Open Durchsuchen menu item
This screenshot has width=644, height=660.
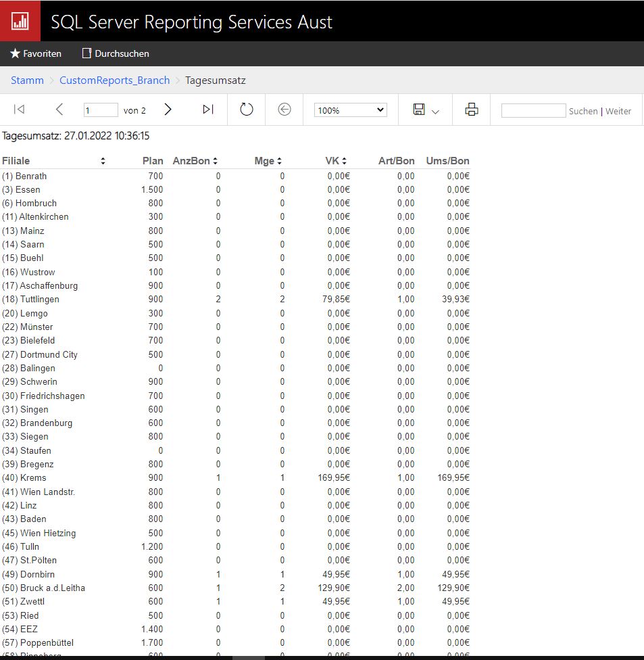[116, 53]
